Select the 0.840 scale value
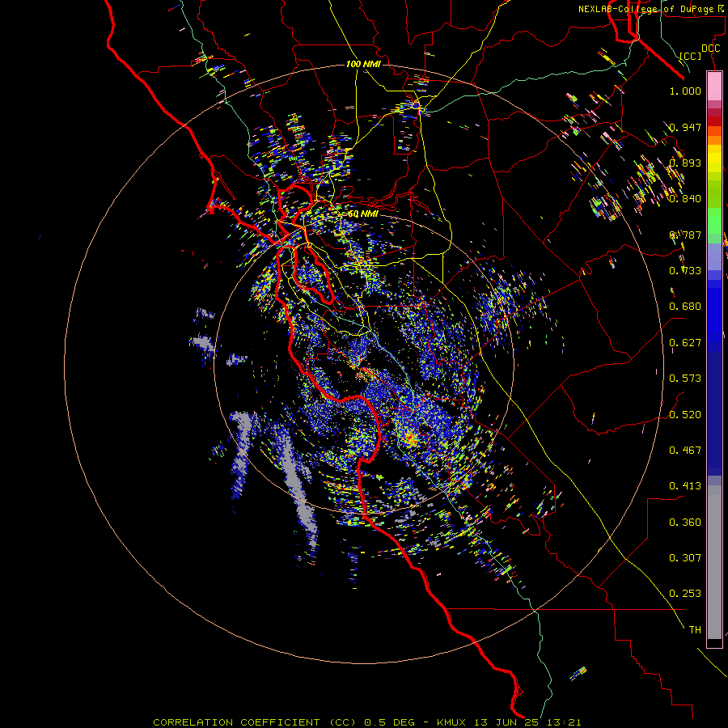The width and height of the screenshot is (728, 728). pos(685,199)
